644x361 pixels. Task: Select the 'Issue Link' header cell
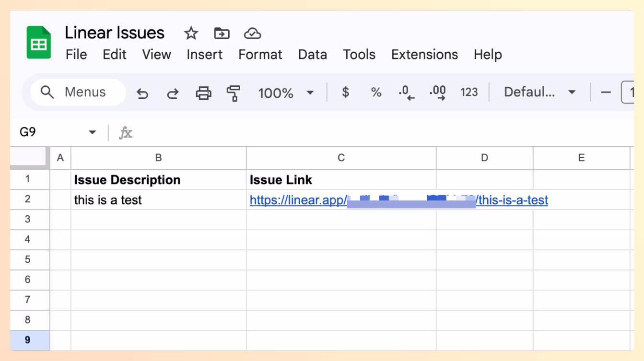[341, 180]
